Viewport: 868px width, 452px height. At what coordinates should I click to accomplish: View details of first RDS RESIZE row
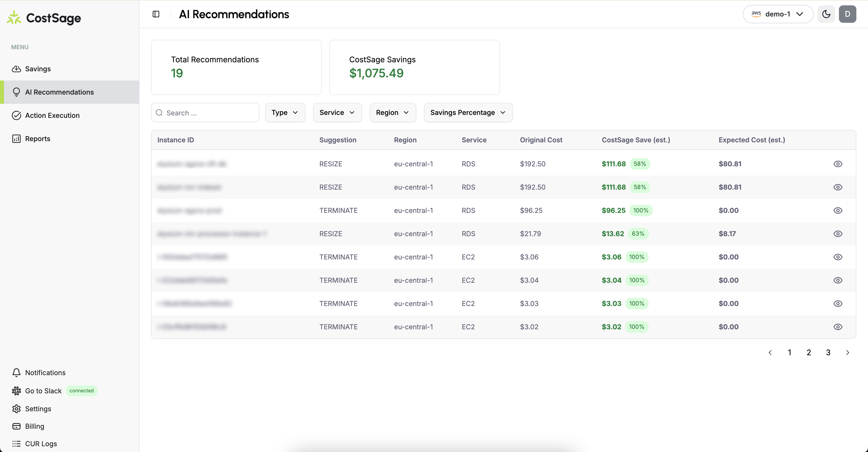[x=838, y=164]
